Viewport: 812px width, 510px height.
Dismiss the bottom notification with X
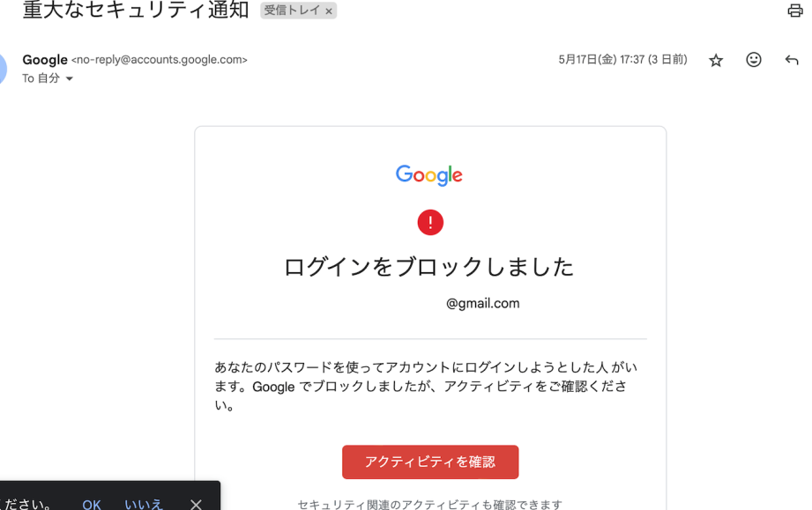pos(196,505)
